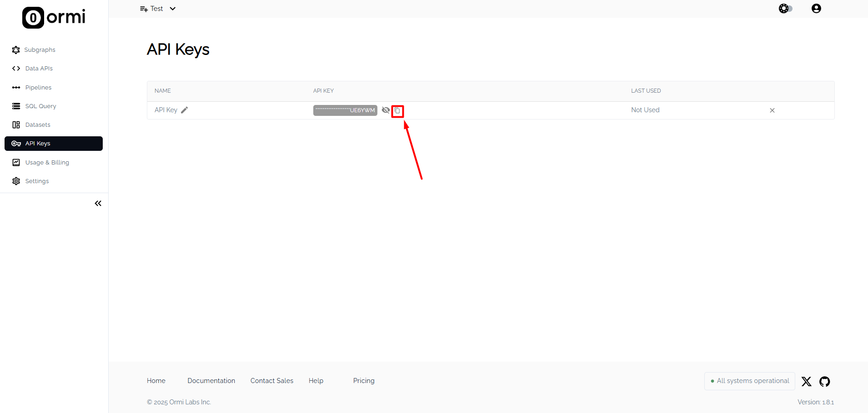Image resolution: width=868 pixels, height=413 pixels.
Task: Click the Datasets layout icon
Action: pyautogui.click(x=16, y=125)
